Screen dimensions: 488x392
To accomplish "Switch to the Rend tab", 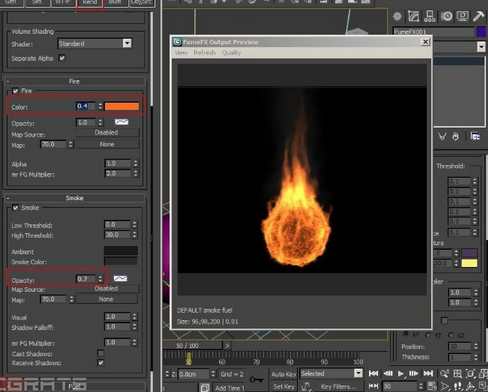I will pyautogui.click(x=90, y=3).
